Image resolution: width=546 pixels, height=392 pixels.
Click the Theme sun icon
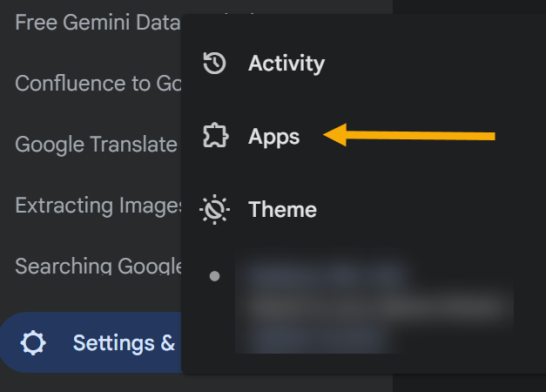click(214, 210)
